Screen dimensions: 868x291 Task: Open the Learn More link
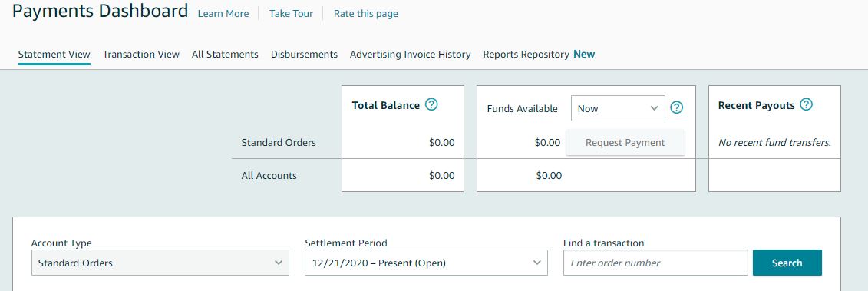223,13
